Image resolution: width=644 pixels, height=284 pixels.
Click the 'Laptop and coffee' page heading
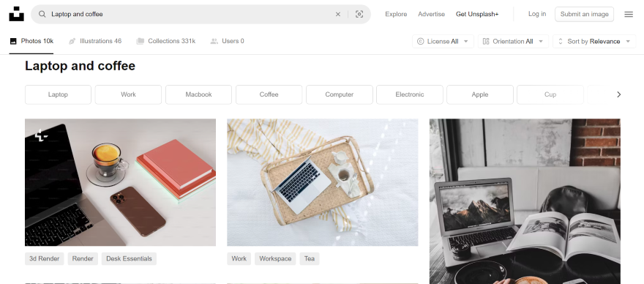[x=80, y=66]
